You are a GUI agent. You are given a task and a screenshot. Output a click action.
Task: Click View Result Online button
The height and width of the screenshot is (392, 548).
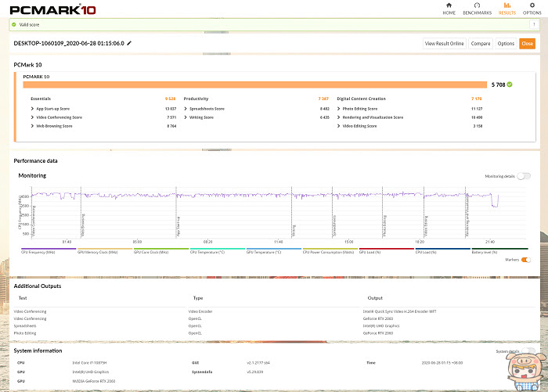tap(444, 44)
